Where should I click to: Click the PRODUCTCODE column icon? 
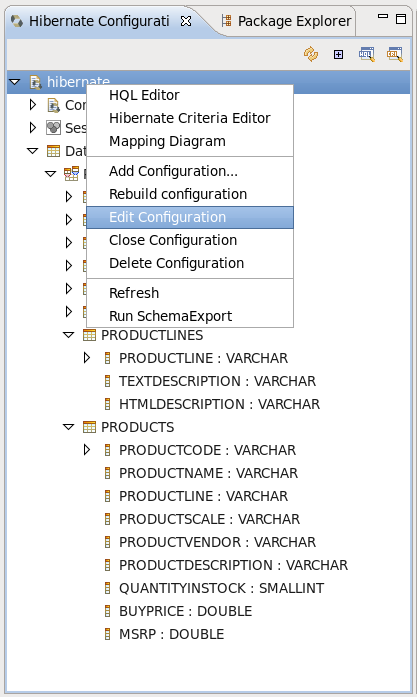pos(107,450)
